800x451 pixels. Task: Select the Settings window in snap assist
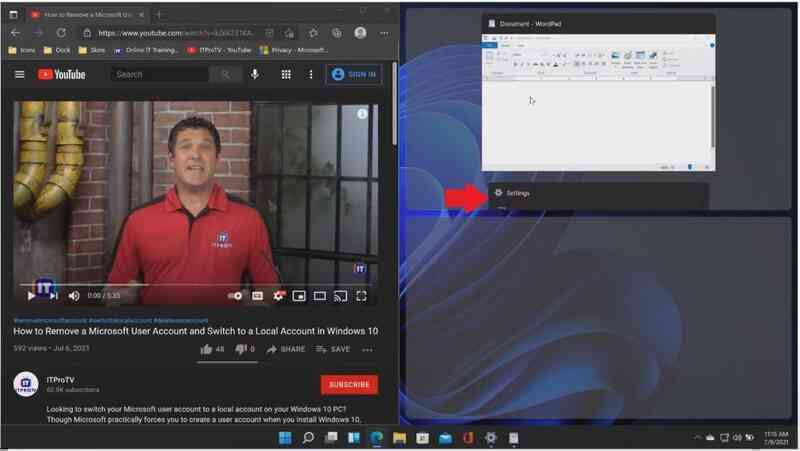coord(598,196)
